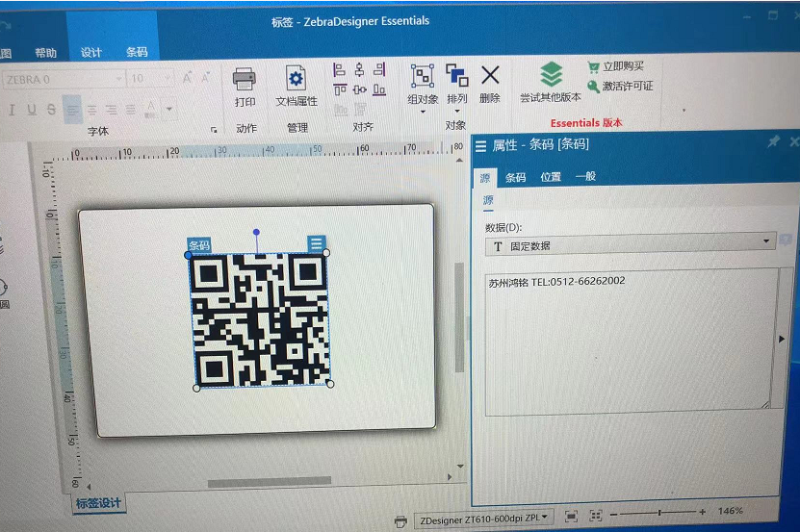Click the printer icon in the status bar
The height and width of the screenshot is (532, 800).
tap(400, 521)
